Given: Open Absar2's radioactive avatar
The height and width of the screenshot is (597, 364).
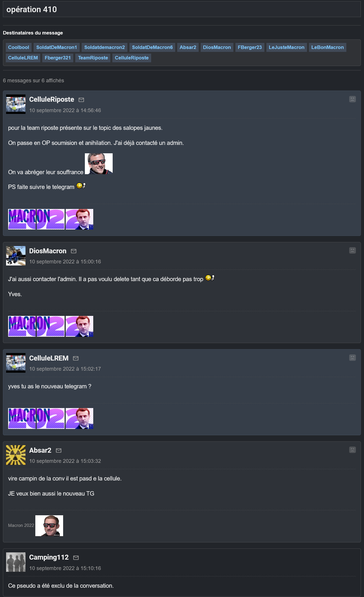Looking at the screenshot, I should pos(16,455).
